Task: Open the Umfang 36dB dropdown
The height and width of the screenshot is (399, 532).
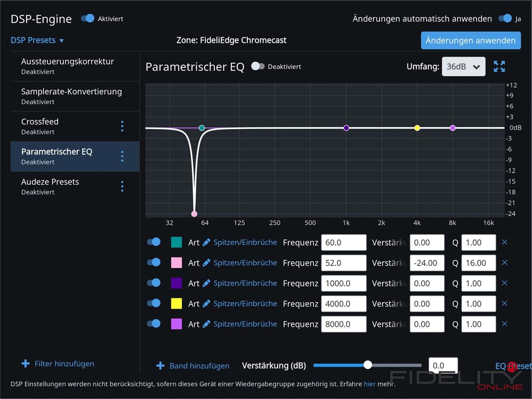Action: 463,67
